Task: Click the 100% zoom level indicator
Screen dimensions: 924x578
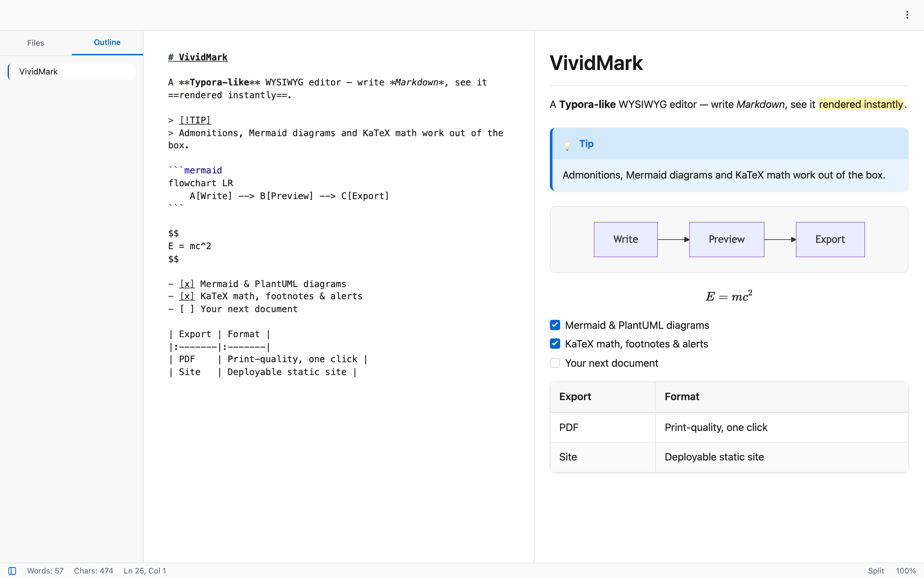Action: (906, 570)
